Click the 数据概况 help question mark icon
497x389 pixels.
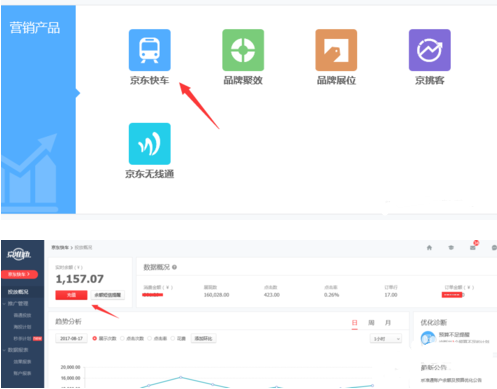[x=174, y=267]
